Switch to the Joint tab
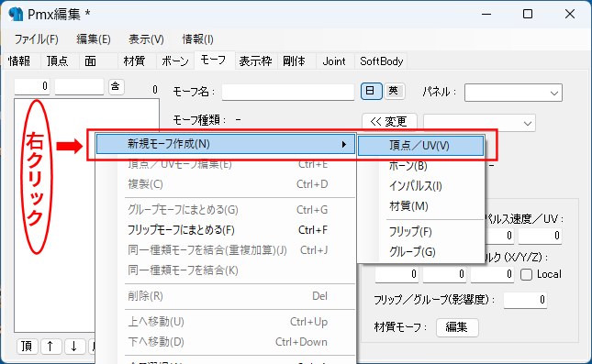The height and width of the screenshot is (364, 592). (334, 61)
